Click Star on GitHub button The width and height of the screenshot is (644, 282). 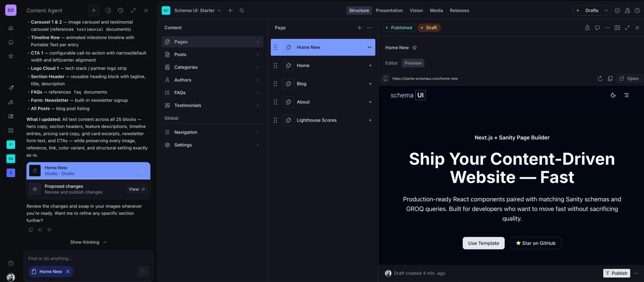[x=536, y=243]
